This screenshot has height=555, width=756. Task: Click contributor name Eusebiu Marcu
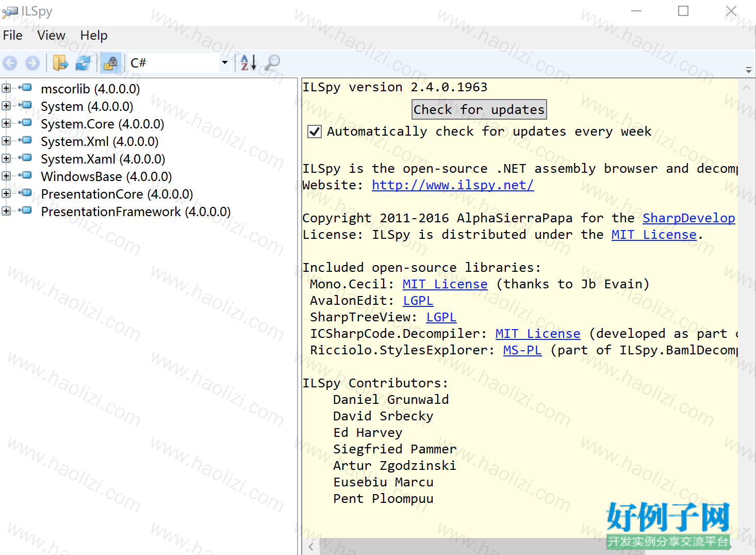(383, 482)
